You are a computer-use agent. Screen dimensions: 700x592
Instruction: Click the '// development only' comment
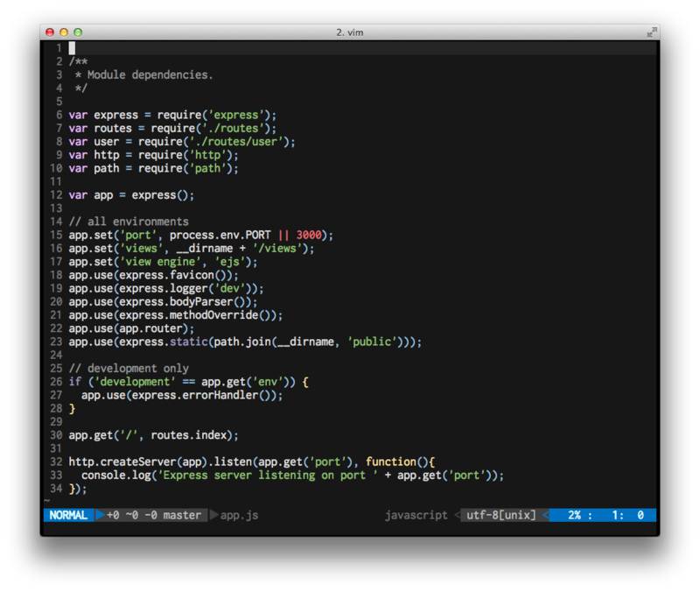129,369
